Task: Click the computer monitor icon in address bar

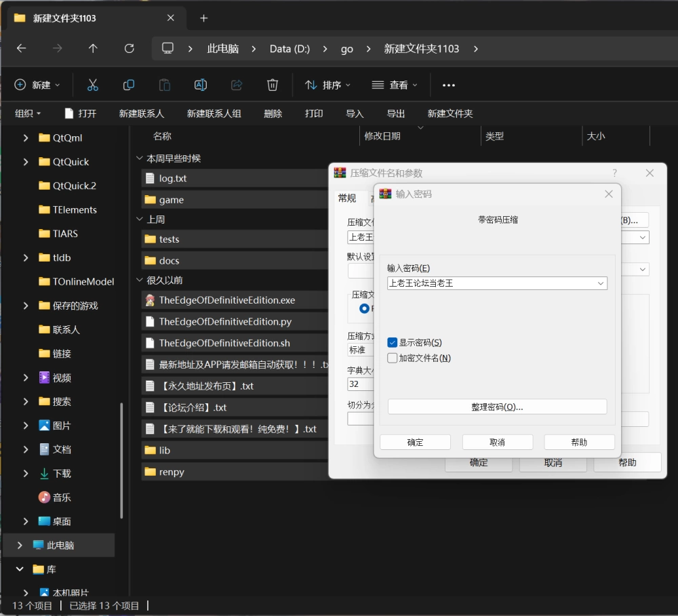Action: coord(167,48)
